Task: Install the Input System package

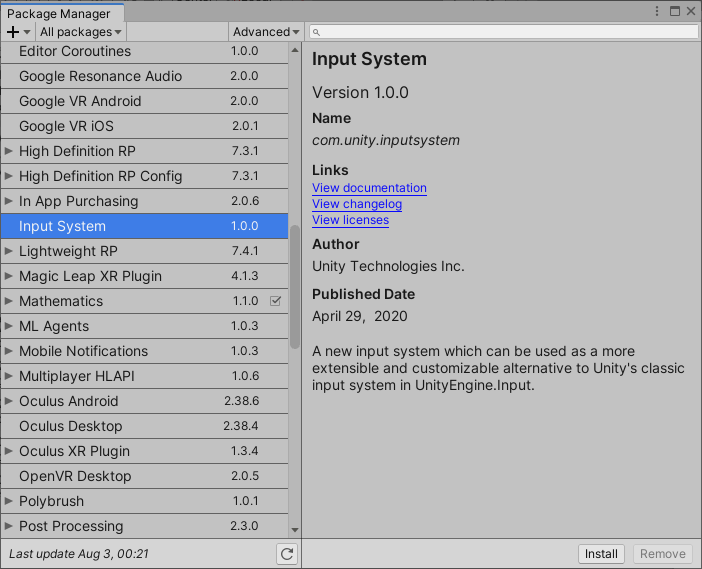Action: point(601,554)
